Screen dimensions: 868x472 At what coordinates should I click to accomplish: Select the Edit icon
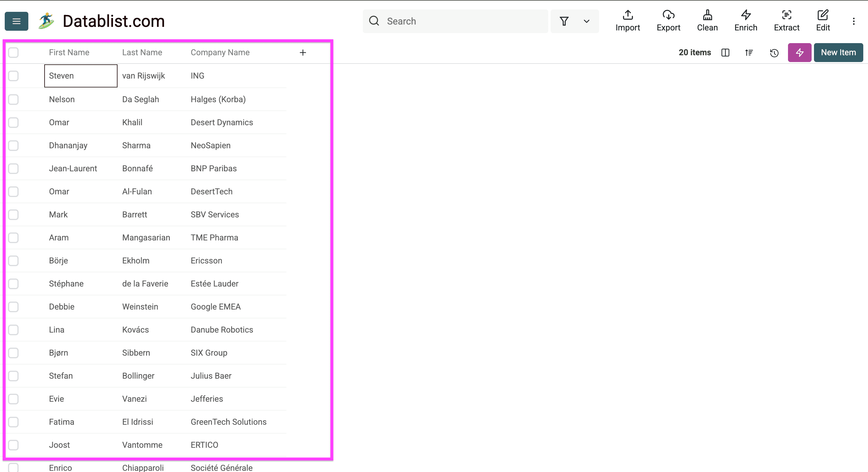point(823,21)
